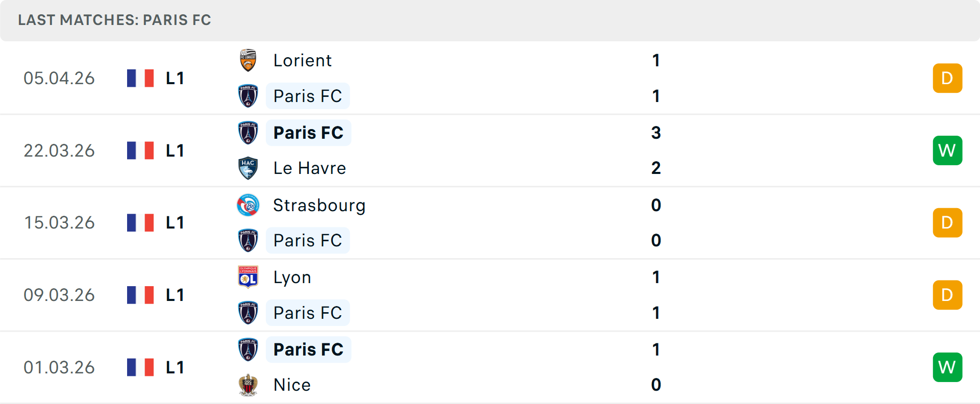Click the 09.03.26 match date
Image resolution: width=980 pixels, height=404 pixels.
click(59, 295)
